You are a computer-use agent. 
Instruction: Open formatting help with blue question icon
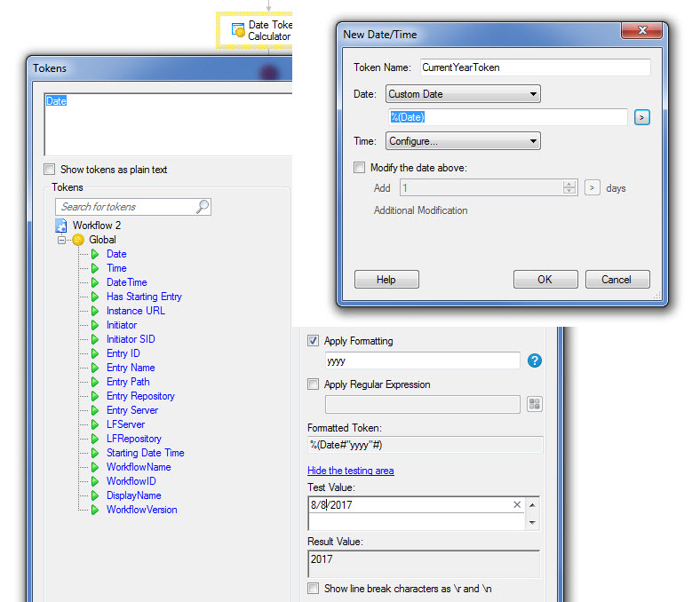(x=535, y=360)
